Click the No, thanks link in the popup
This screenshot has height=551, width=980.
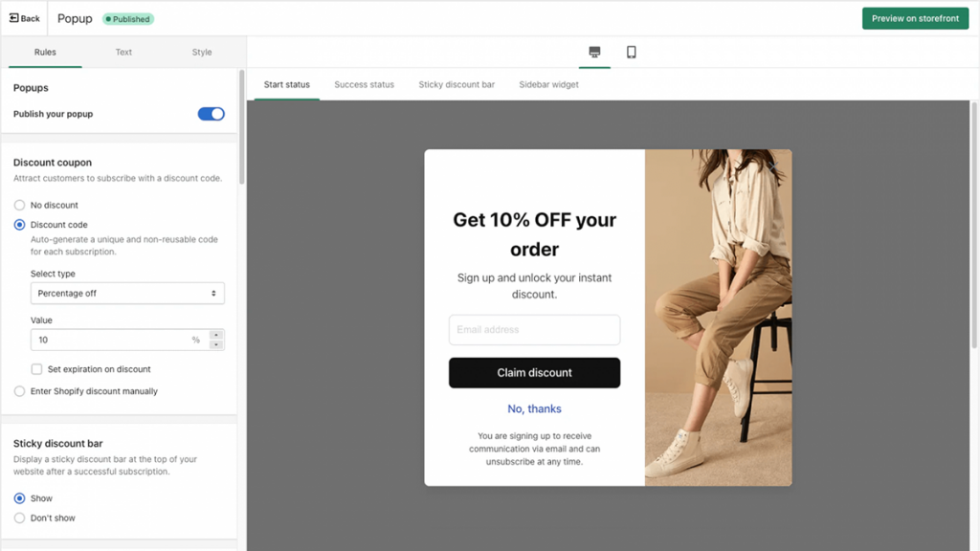[534, 408]
